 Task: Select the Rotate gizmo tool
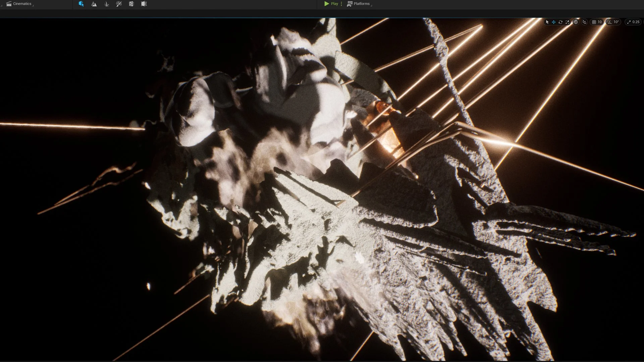(x=560, y=22)
